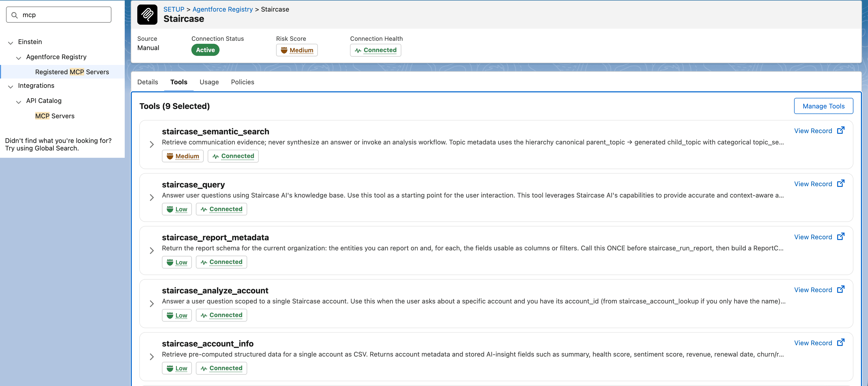Open the Usage tab
The height and width of the screenshot is (386, 868).
click(x=209, y=82)
